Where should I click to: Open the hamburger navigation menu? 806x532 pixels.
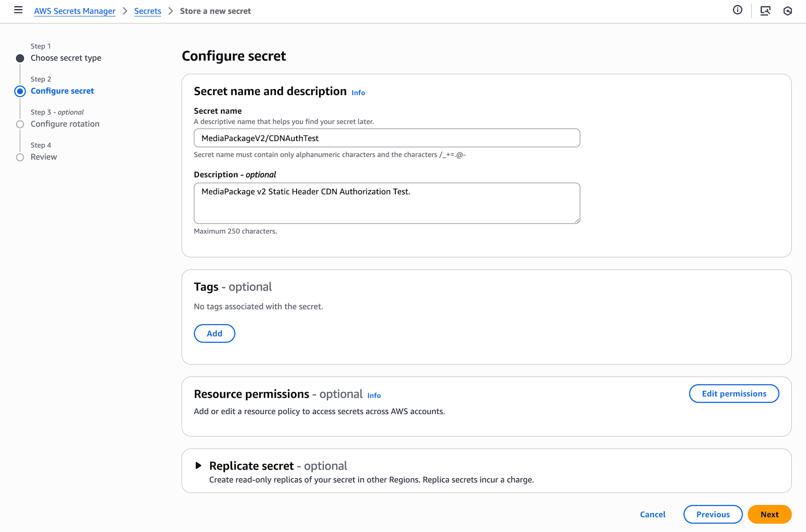(18, 10)
